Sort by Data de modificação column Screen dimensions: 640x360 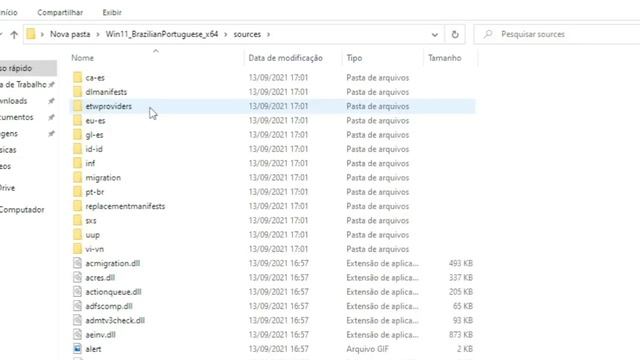pos(285,58)
